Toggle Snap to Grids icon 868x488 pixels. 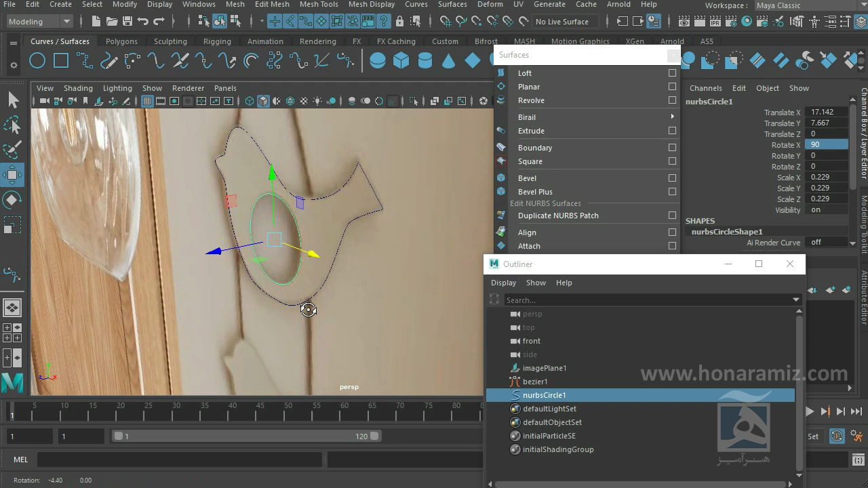click(445, 21)
